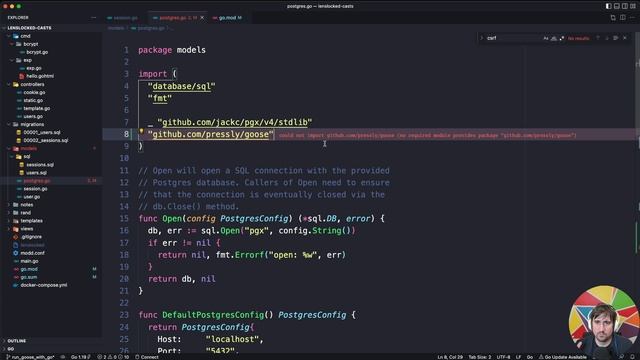The width and height of the screenshot is (640, 360).
Task: Open session.go in models
Action: [35, 189]
